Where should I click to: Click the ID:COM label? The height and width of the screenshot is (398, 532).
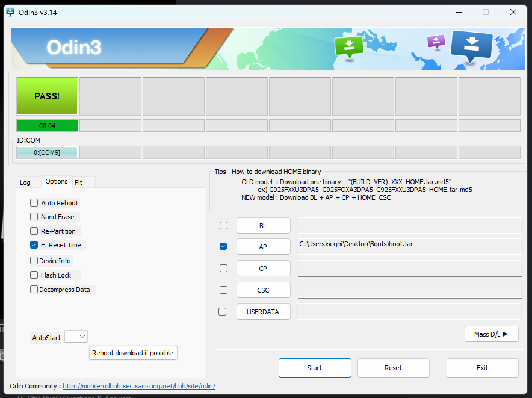point(28,140)
